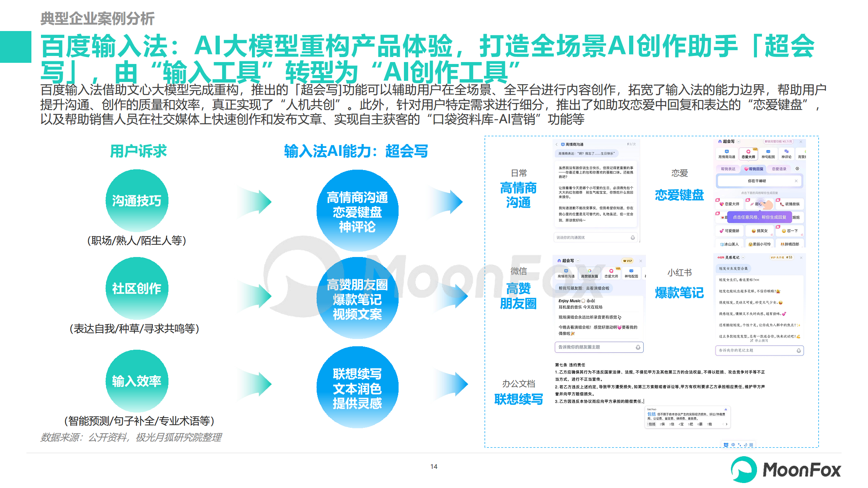This screenshot has width=868, height=488.
Task: Choose 柔弱小可怜 reply style
Action: tap(760, 244)
